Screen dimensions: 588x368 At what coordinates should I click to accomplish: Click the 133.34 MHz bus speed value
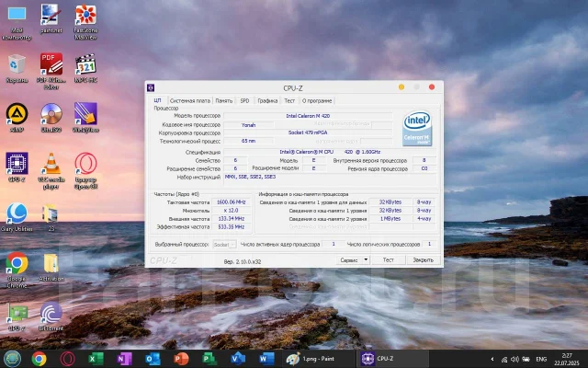click(231, 219)
